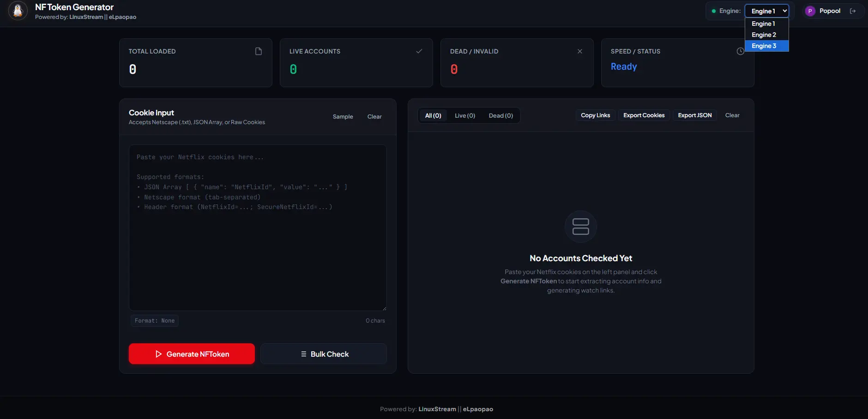The height and width of the screenshot is (419, 868).
Task: Click the Live Accounts checkmark icon
Action: tap(419, 51)
